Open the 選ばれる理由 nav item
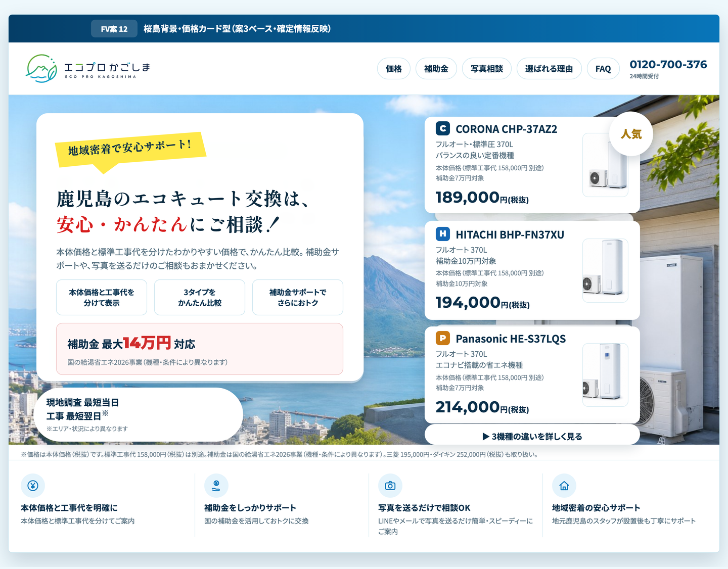728x569 pixels. pyautogui.click(x=549, y=69)
